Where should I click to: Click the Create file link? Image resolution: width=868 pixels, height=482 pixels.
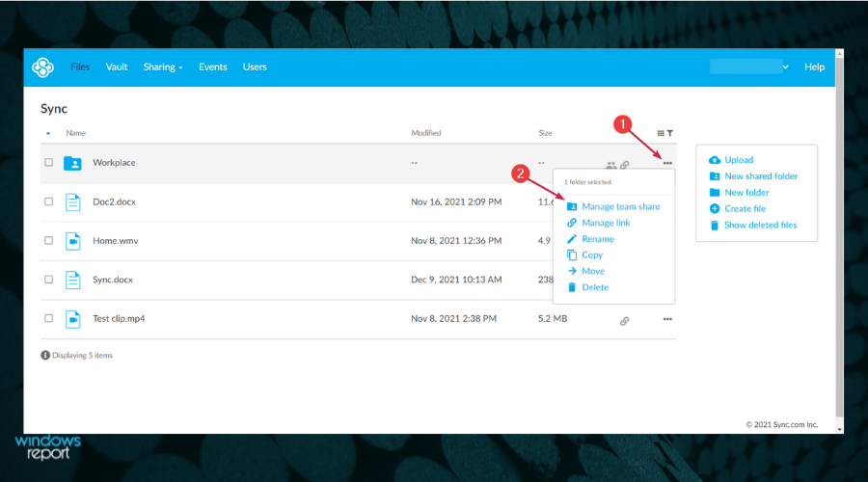click(x=746, y=208)
